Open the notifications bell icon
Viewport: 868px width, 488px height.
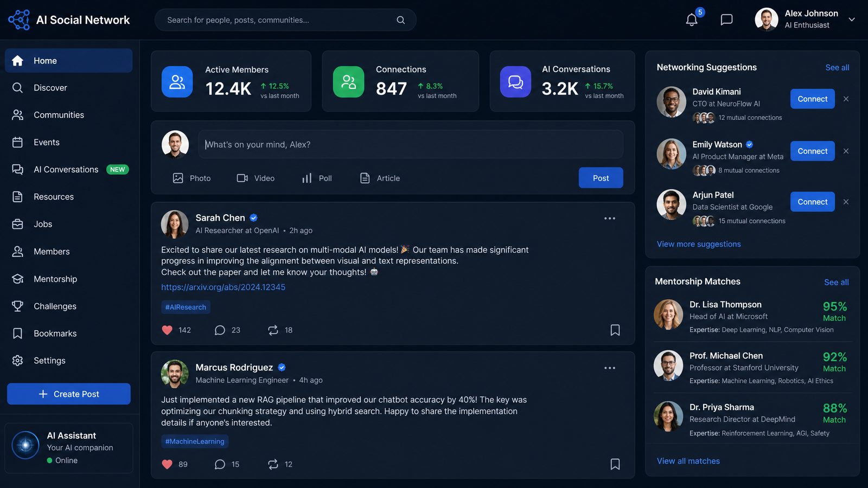(x=692, y=20)
